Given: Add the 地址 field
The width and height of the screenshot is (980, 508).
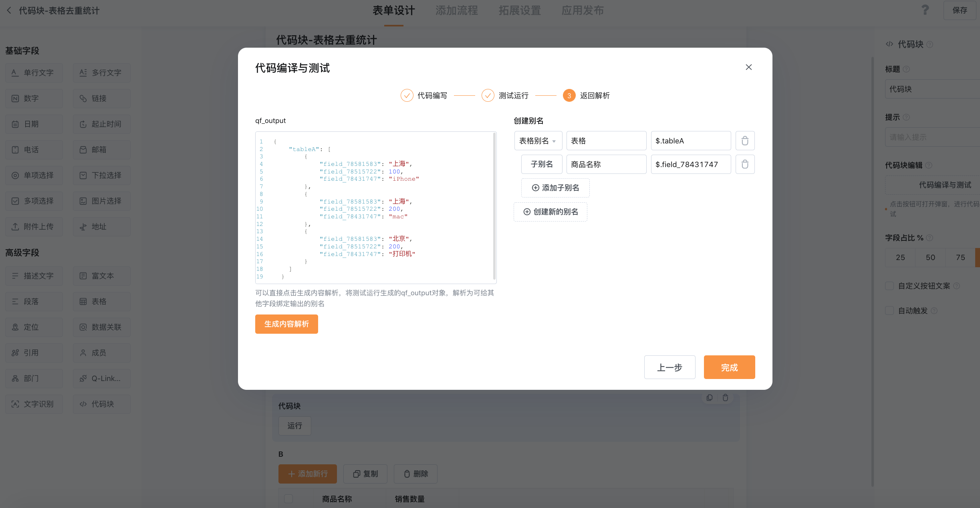Looking at the screenshot, I should pos(102,226).
